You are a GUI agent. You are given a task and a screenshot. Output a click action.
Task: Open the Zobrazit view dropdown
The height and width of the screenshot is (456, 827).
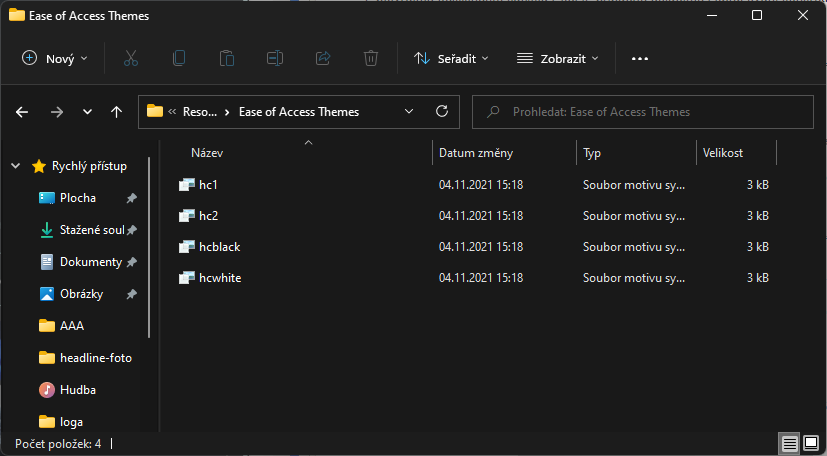(x=558, y=58)
